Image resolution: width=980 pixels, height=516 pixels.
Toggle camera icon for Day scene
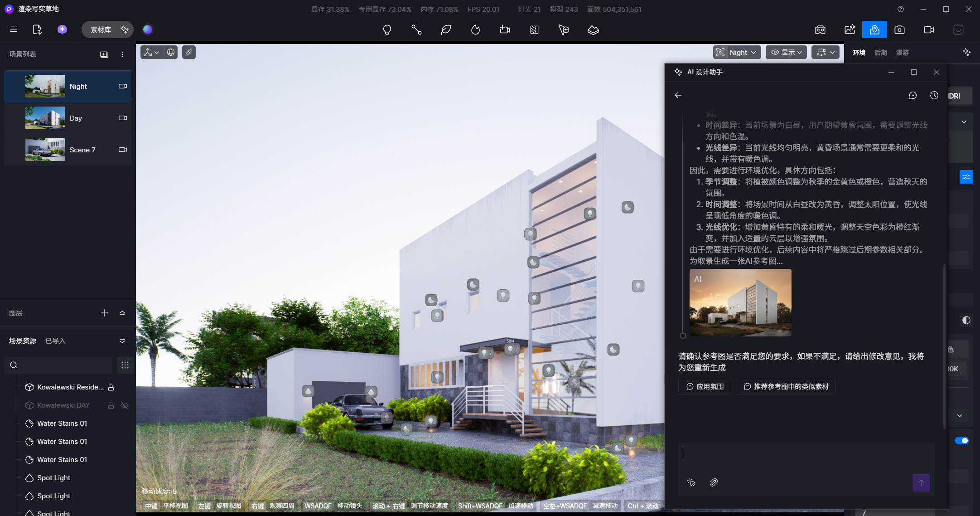tap(122, 118)
